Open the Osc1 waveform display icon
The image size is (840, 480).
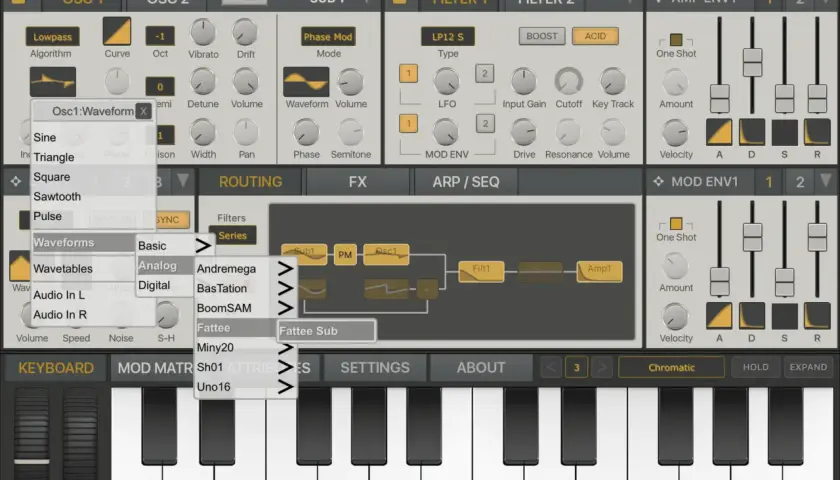click(x=52, y=81)
